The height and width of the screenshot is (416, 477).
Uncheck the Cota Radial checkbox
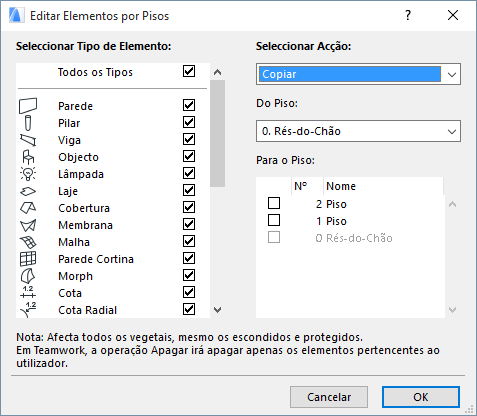tap(189, 309)
